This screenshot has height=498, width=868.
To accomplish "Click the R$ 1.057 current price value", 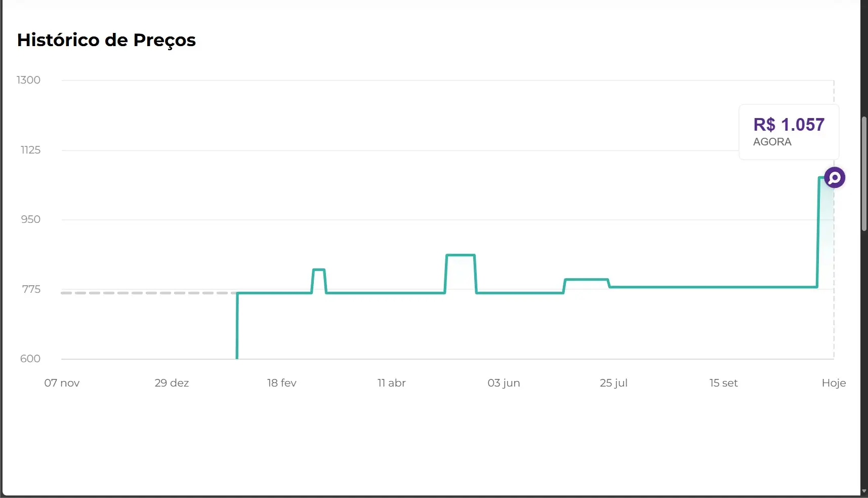I will [x=789, y=125].
